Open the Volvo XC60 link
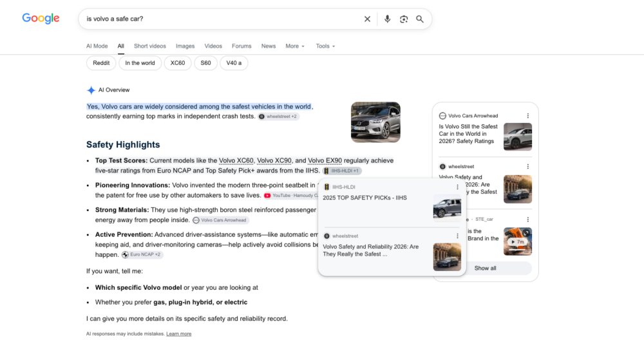 [236, 160]
